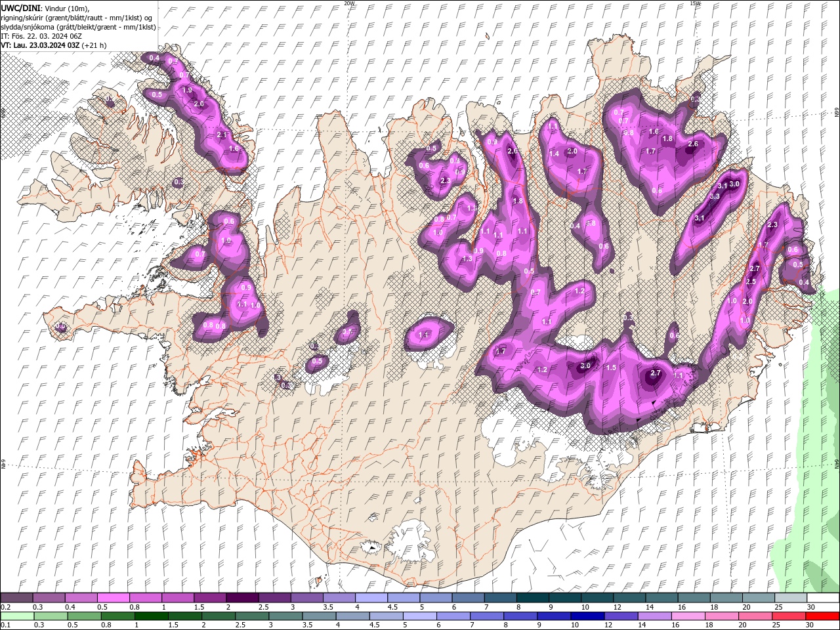
Task: Click the '25' label in the bottom legend row
Action: [775, 625]
